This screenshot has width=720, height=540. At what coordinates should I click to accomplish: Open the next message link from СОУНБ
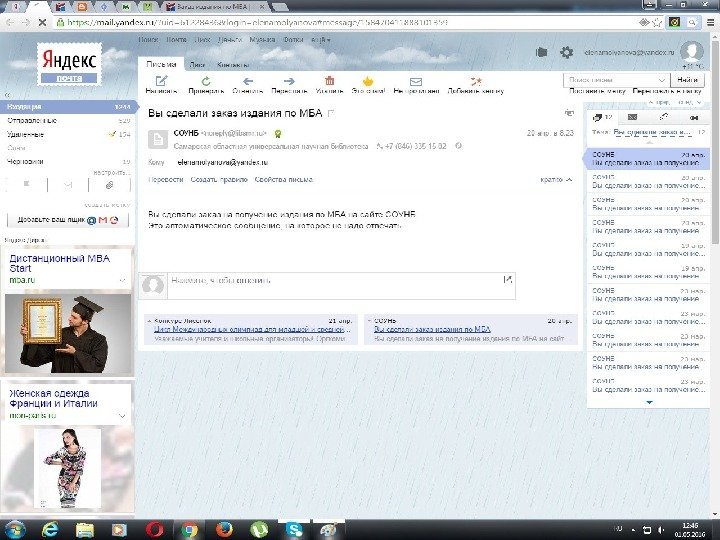click(432, 329)
